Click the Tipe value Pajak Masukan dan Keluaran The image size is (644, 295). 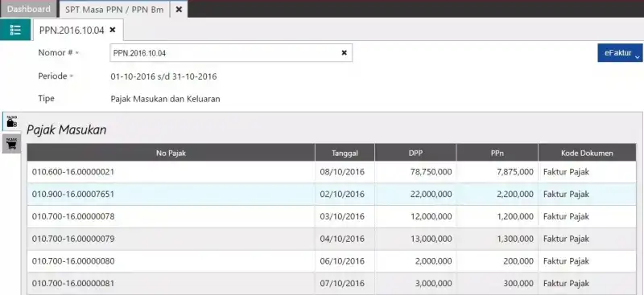coord(166,99)
